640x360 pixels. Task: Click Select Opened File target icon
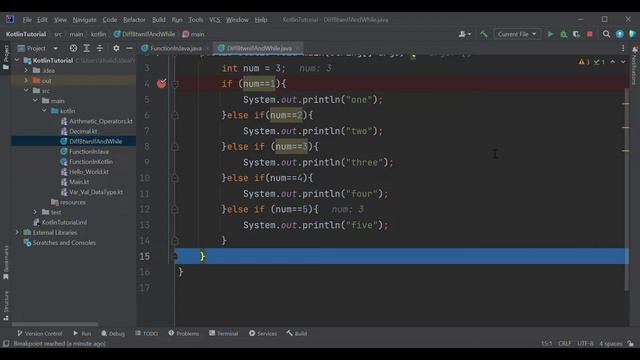pyautogui.click(x=73, y=48)
